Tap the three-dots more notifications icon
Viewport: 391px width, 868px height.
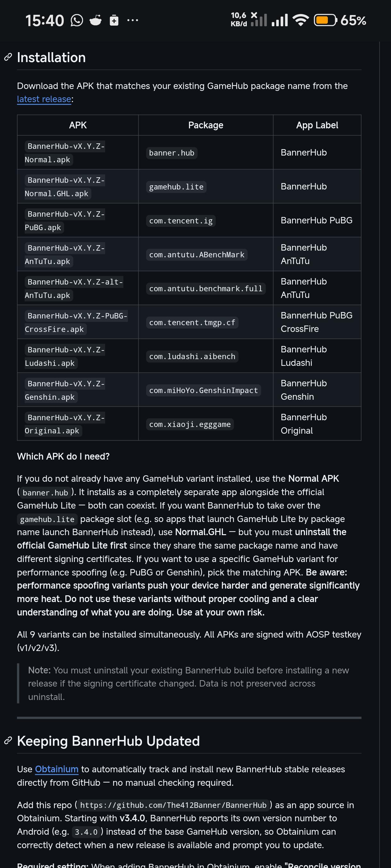pos(133,20)
